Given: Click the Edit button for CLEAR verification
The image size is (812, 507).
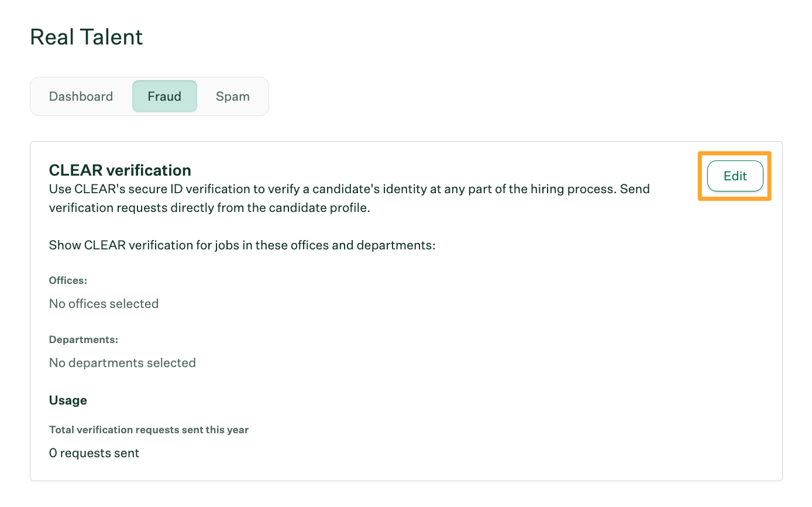Looking at the screenshot, I should pyautogui.click(x=735, y=176).
